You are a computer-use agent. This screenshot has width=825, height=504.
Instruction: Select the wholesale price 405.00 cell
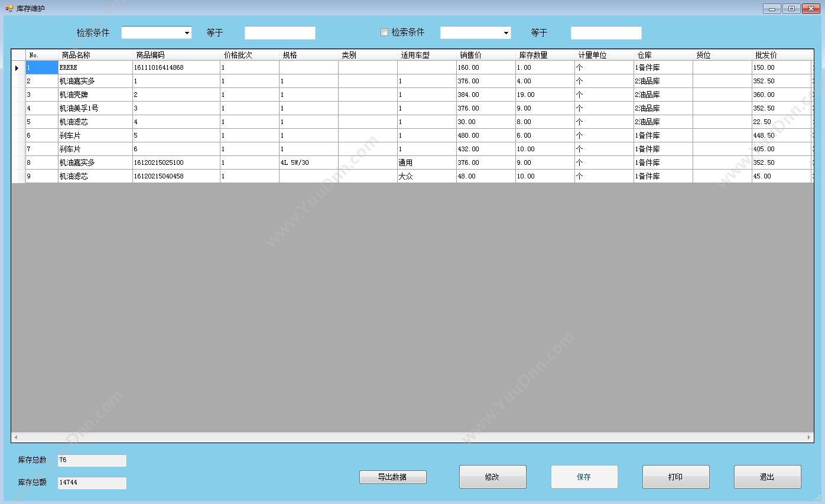782,149
